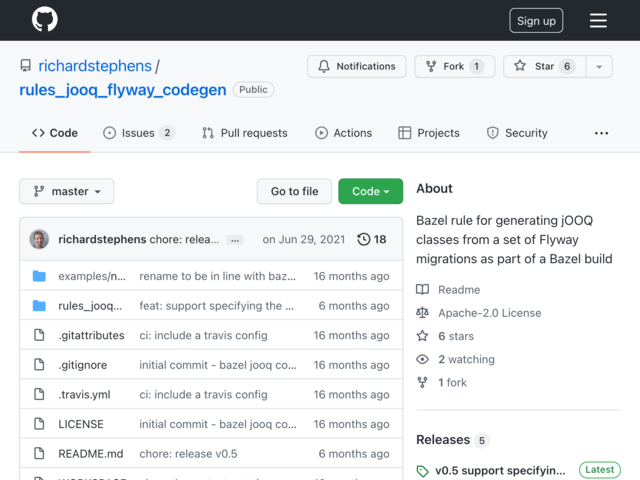
Task: Click the README.md file icon
Action: click(39, 453)
